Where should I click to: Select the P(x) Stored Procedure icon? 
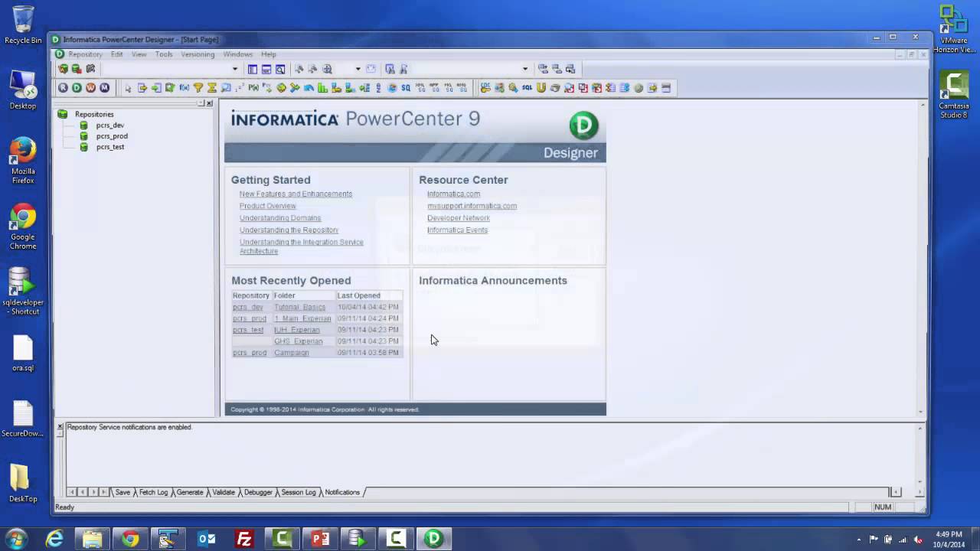pyautogui.click(x=253, y=88)
